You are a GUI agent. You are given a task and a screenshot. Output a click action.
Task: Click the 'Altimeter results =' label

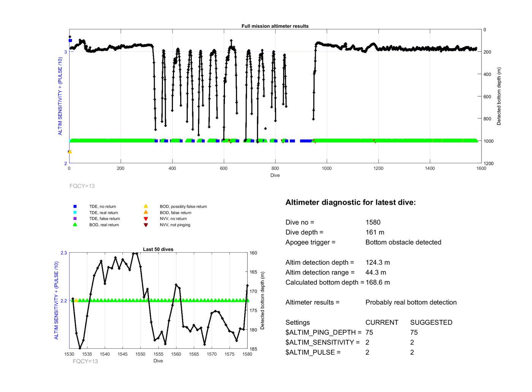312,302
